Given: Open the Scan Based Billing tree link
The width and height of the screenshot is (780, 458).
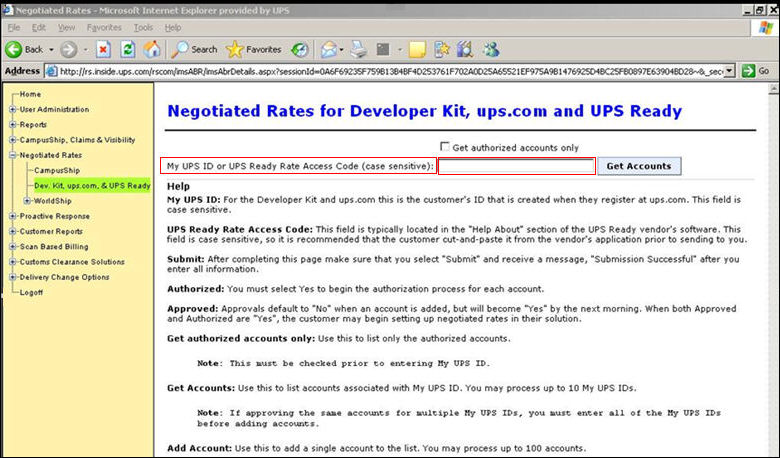Looking at the screenshot, I should pyautogui.click(x=54, y=247).
